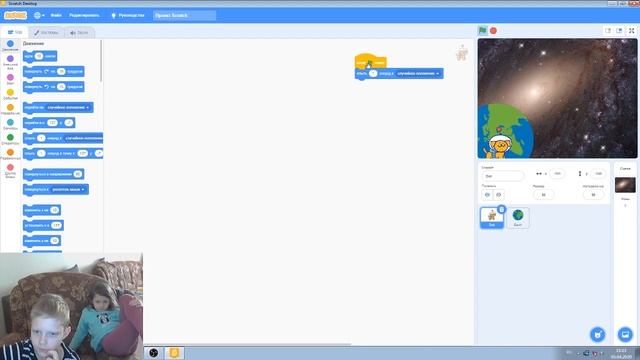Click the taskbar clock and date
640x360 pixels.
[x=621, y=353]
